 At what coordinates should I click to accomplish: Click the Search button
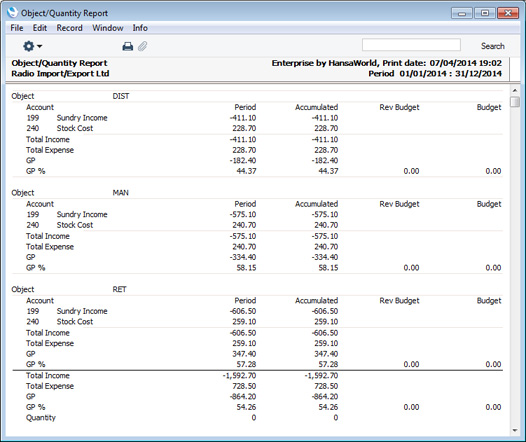coord(492,46)
